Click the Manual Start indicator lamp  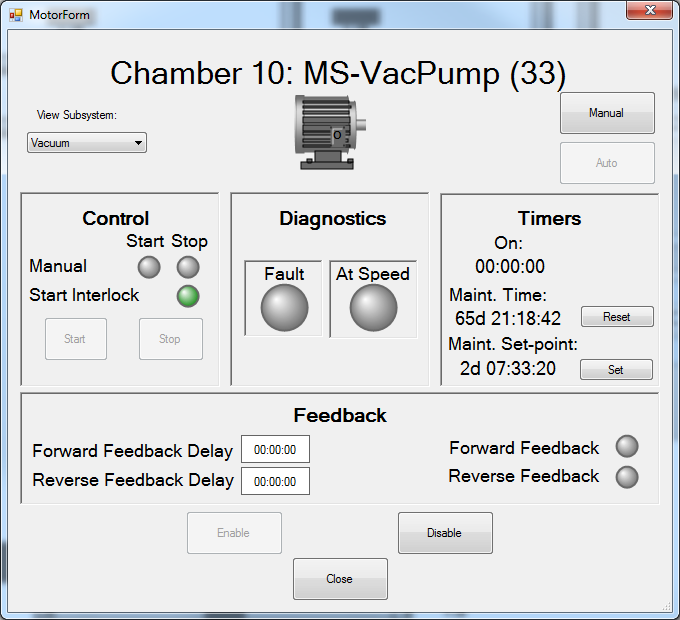(x=149, y=267)
